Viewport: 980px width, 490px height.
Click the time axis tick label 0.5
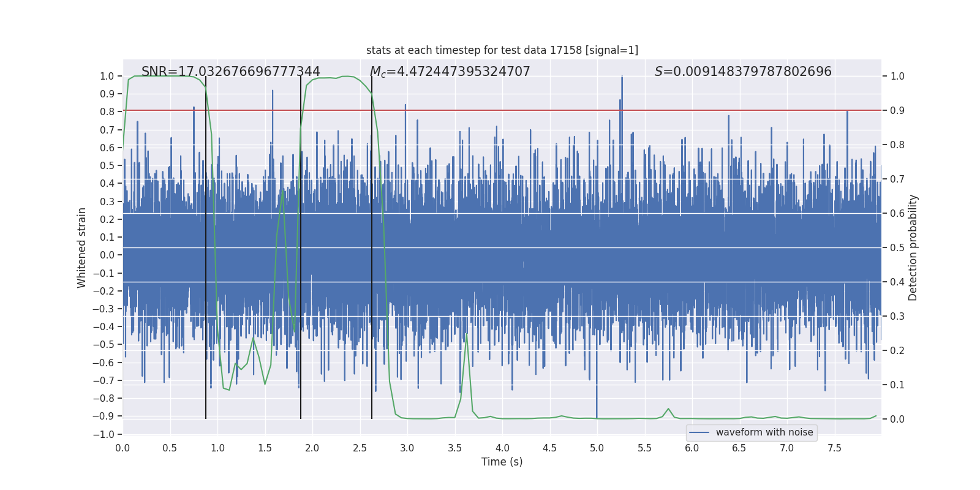[170, 448]
